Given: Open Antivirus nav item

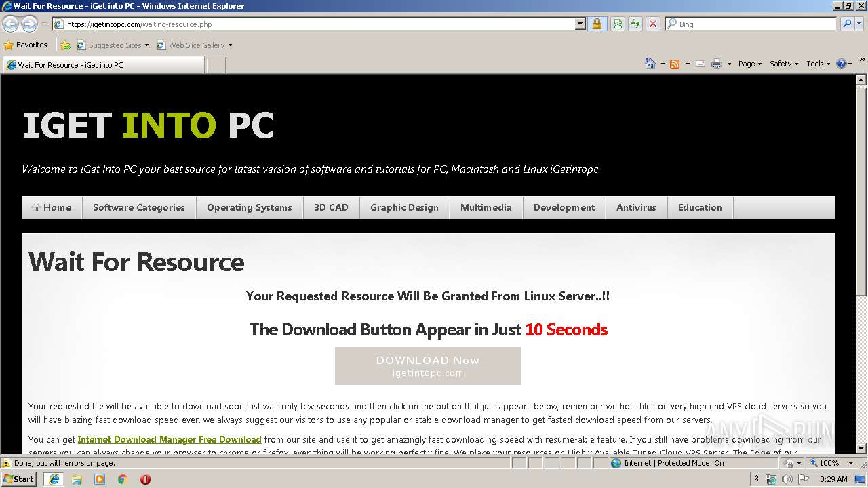Looking at the screenshot, I should coord(636,207).
